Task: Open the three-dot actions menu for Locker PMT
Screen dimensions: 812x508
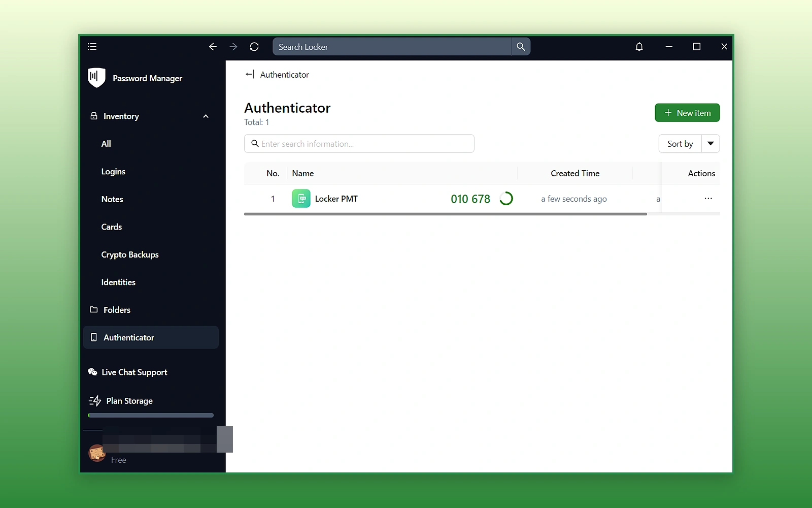Action: click(708, 199)
